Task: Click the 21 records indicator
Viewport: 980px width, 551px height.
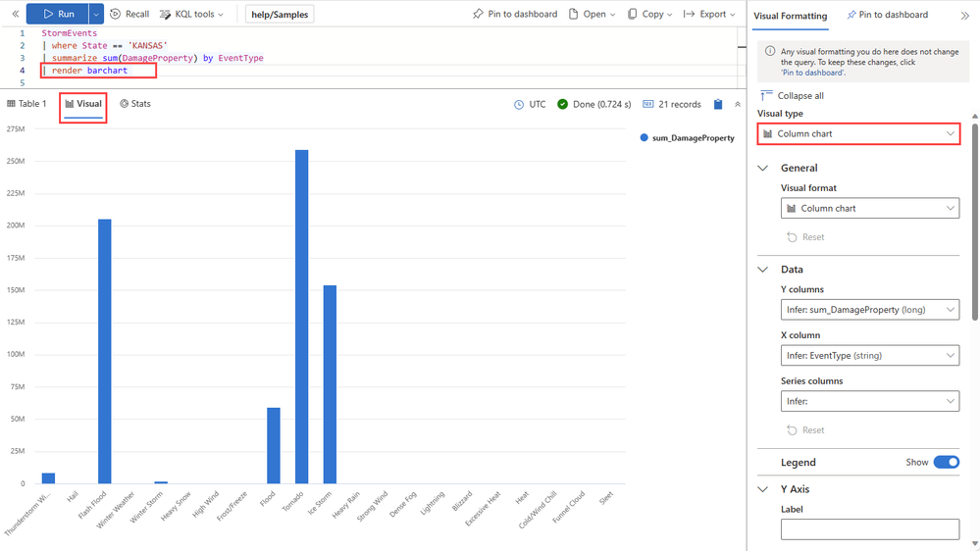Action: 672,104
